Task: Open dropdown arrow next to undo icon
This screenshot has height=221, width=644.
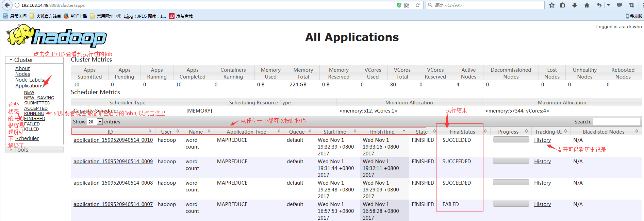Action: click(x=608, y=5)
